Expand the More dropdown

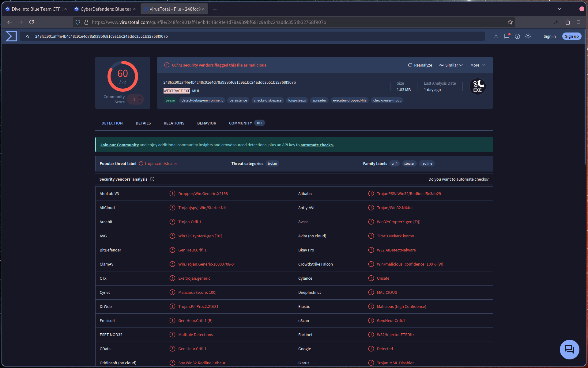click(x=478, y=65)
